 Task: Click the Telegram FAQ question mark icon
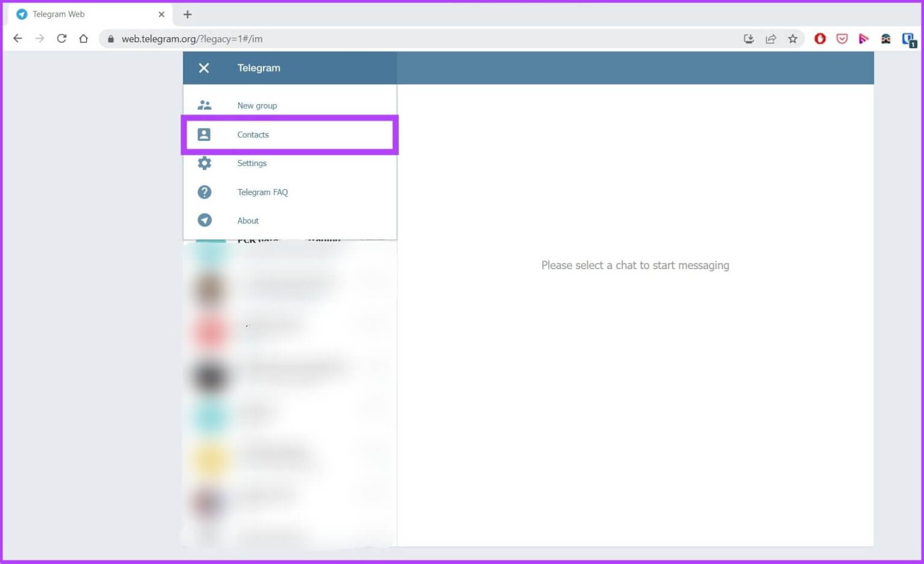(205, 192)
